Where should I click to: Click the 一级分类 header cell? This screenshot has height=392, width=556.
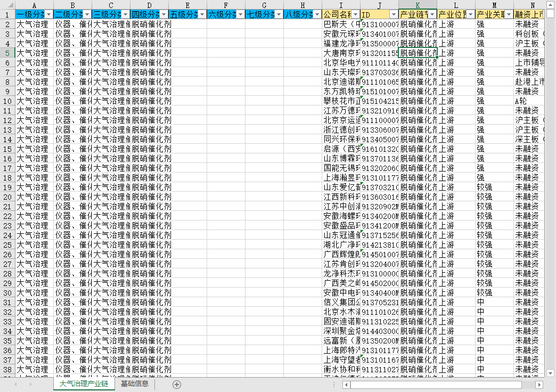pyautogui.click(x=35, y=14)
